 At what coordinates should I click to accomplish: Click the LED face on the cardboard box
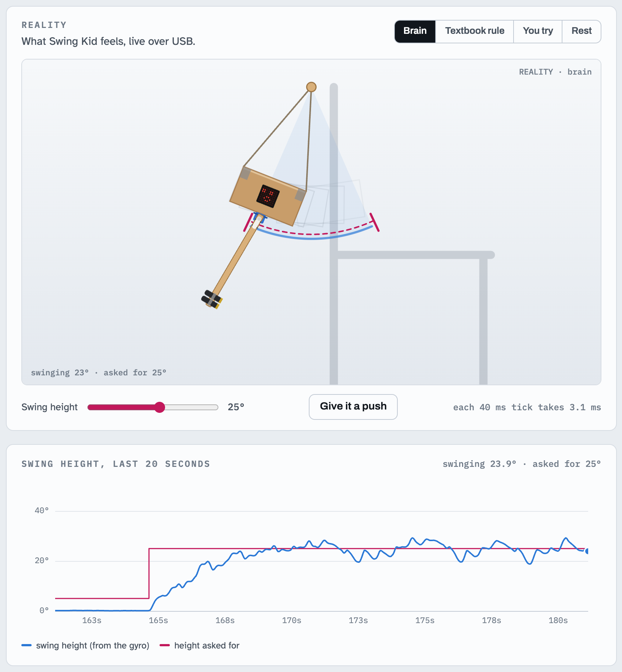tap(268, 196)
